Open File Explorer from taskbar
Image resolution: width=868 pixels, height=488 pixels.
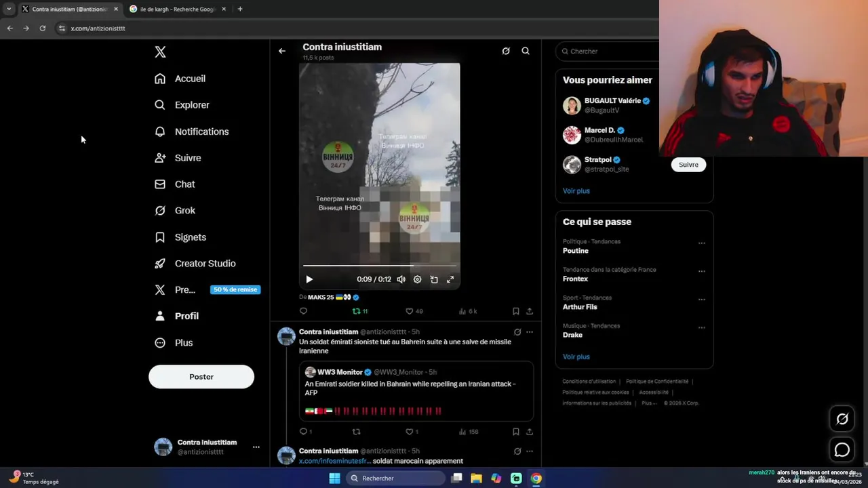pyautogui.click(x=477, y=479)
